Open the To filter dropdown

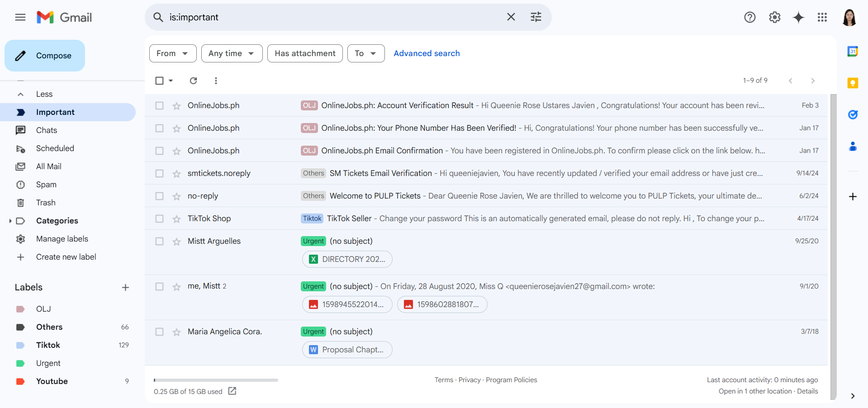pyautogui.click(x=366, y=53)
